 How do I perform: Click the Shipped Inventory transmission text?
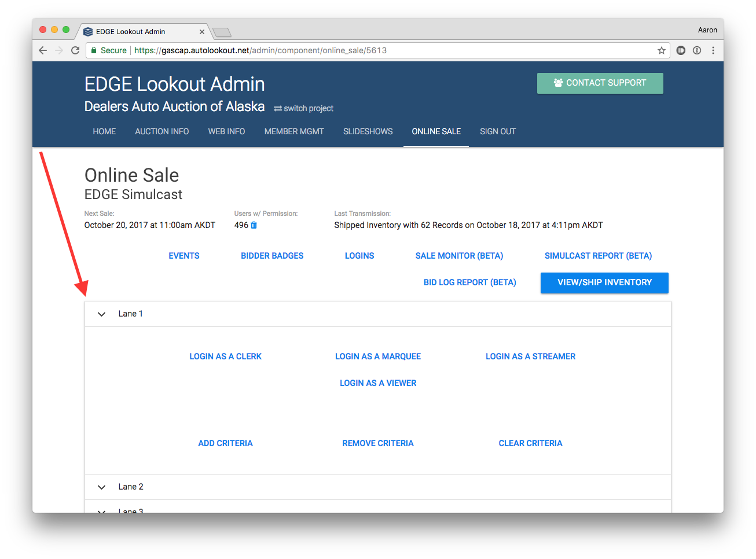[468, 225]
